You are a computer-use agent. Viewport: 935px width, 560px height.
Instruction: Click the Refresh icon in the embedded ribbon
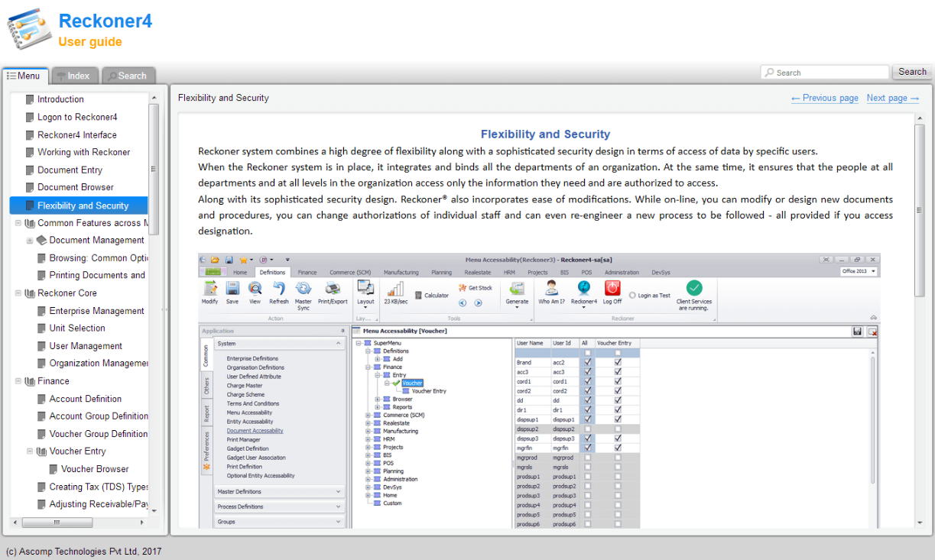click(279, 288)
